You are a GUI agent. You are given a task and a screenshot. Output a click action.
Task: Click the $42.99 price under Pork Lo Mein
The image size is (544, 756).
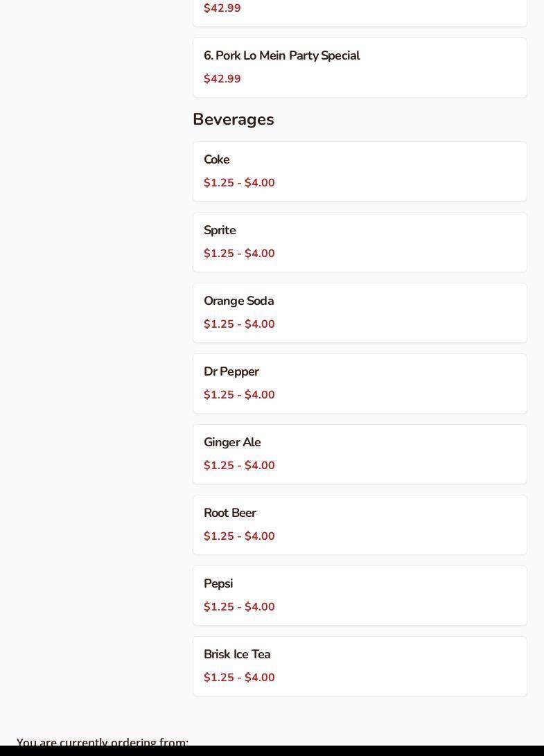(x=222, y=79)
